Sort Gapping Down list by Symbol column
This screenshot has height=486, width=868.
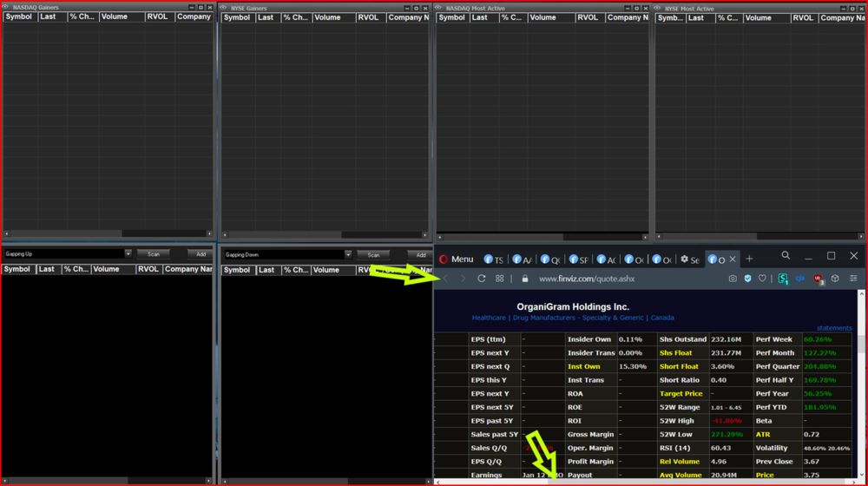click(x=237, y=270)
